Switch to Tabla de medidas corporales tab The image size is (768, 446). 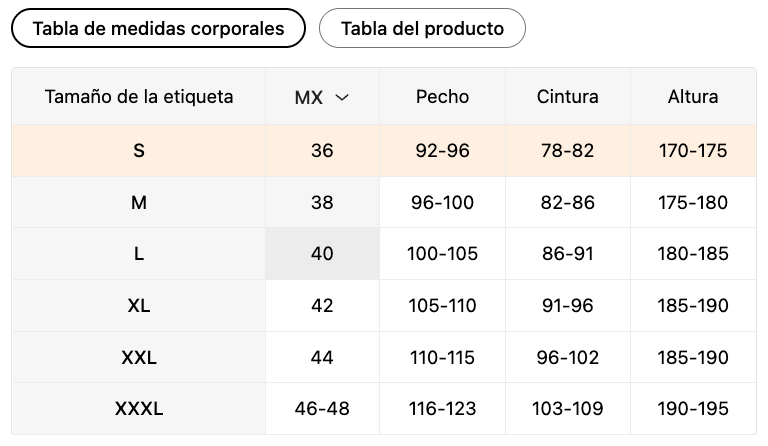pyautogui.click(x=158, y=28)
